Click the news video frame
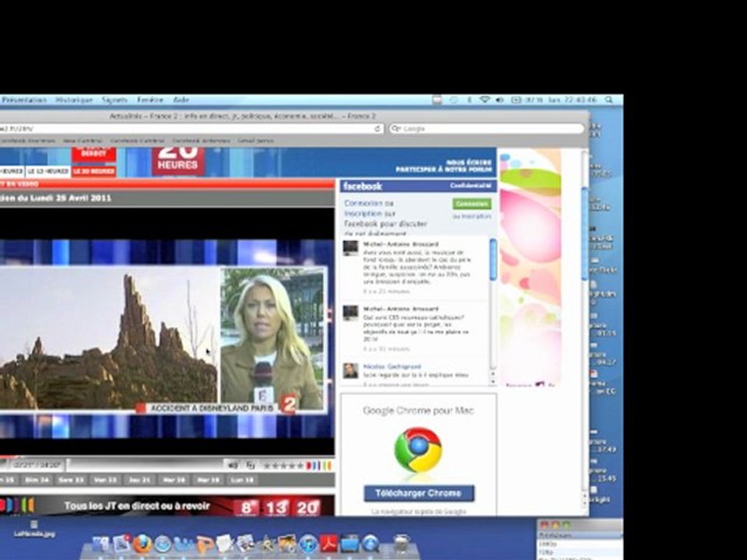 point(167,331)
